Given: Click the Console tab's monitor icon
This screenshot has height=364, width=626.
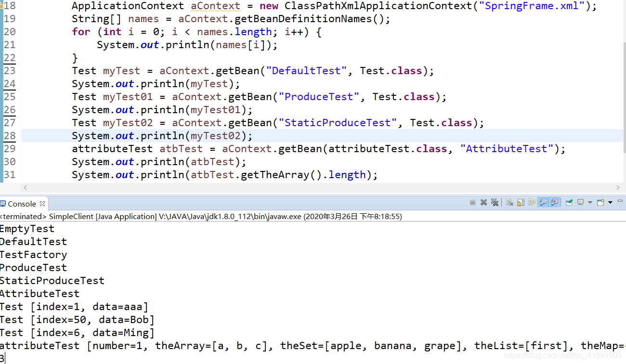Looking at the screenshot, I should click(3, 204).
